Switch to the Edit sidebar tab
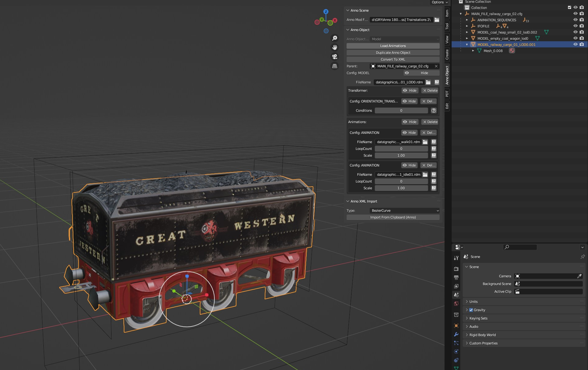 447,106
